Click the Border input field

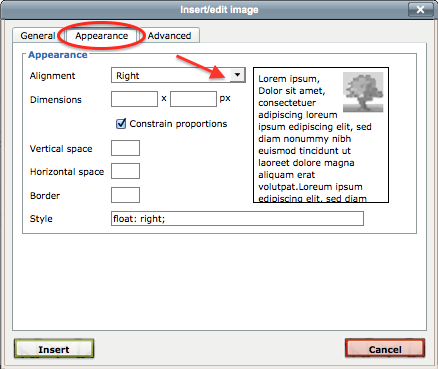(x=125, y=195)
